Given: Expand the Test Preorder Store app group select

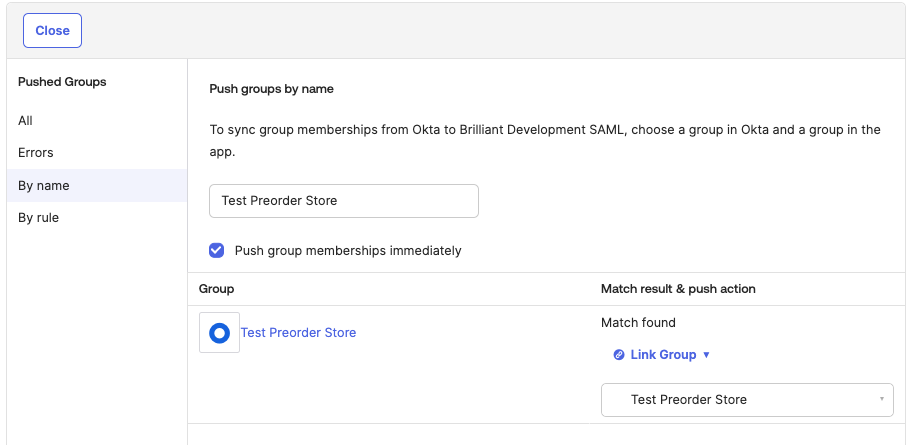Looking at the screenshot, I should [x=747, y=400].
